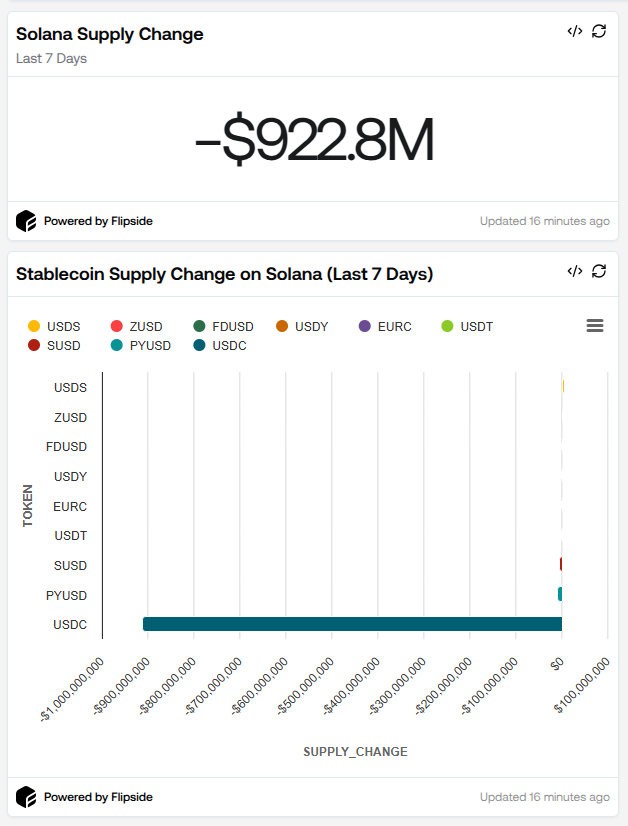Click Powered by Flipside link in top card
The height and width of the screenshot is (826, 628).
pyautogui.click(x=98, y=221)
